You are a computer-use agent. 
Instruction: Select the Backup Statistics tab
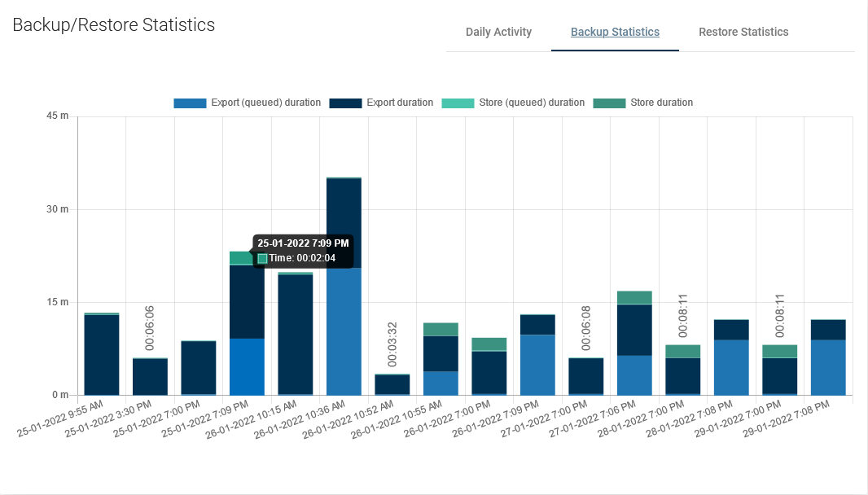click(615, 33)
